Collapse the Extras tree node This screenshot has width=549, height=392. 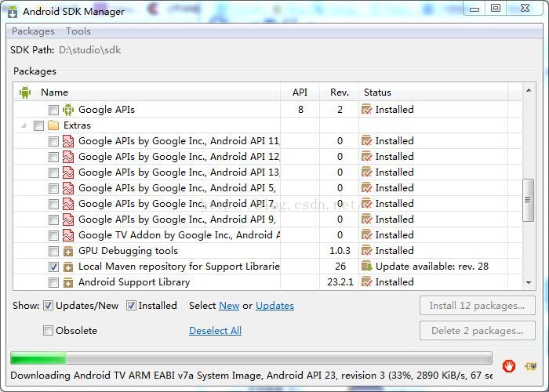pyautogui.click(x=24, y=125)
